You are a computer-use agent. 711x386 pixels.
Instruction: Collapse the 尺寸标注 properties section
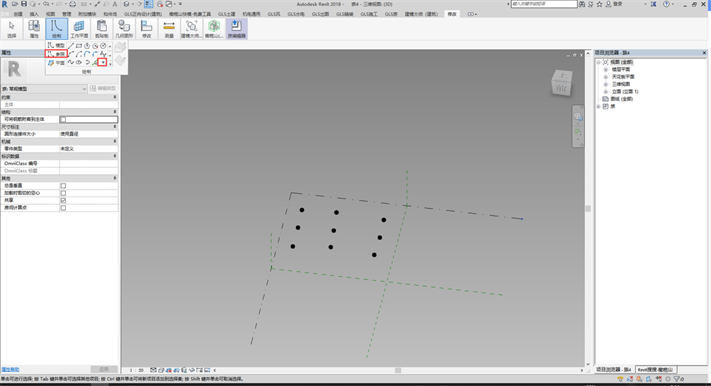pos(115,127)
